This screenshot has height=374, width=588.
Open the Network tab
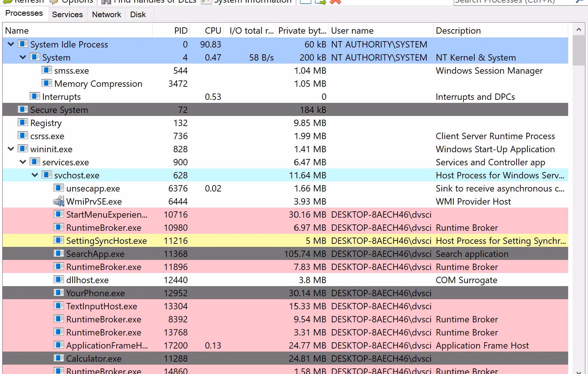point(107,15)
